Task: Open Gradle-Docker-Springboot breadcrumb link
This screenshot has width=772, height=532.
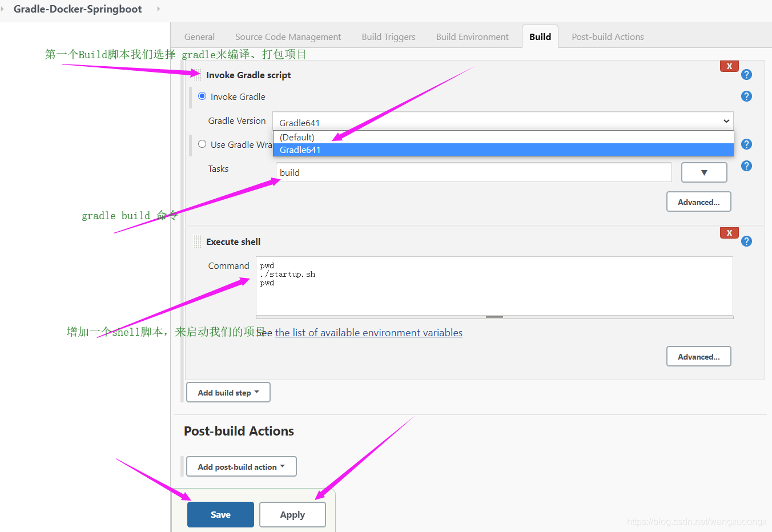Action: pos(78,9)
